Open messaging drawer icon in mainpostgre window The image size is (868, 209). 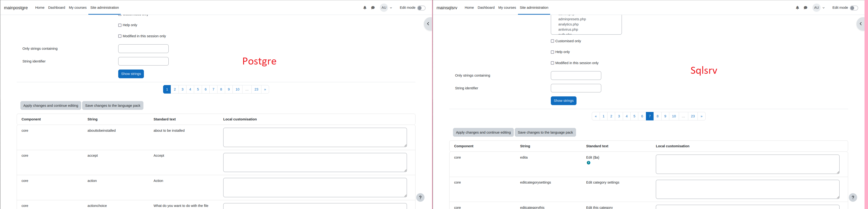coord(373,8)
